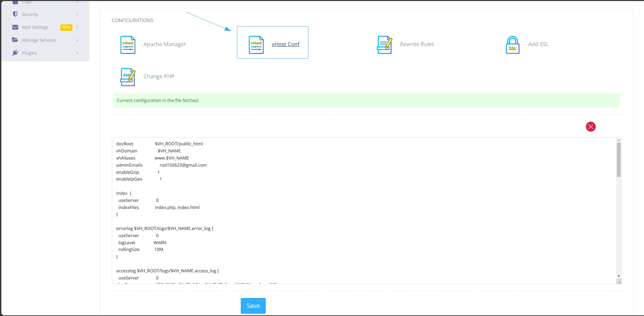Expand the Manage Services chevron
Viewport: 644px width, 316px height.
point(77,40)
